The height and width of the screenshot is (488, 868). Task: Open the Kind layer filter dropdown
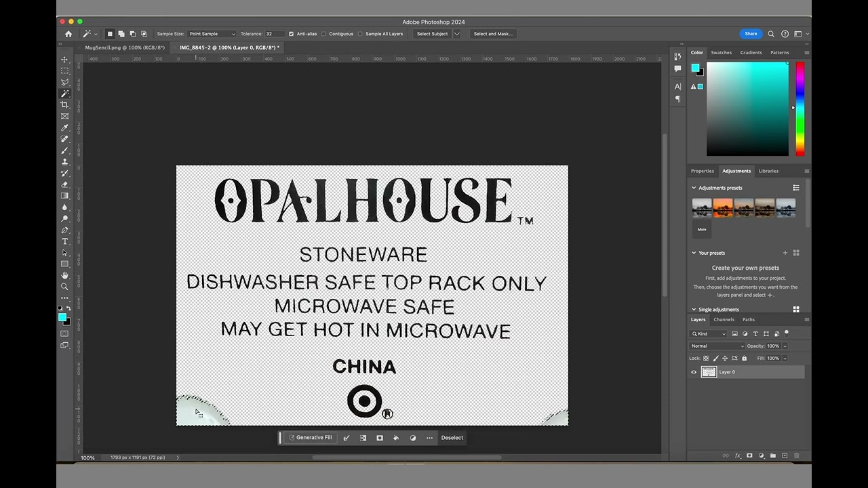709,333
